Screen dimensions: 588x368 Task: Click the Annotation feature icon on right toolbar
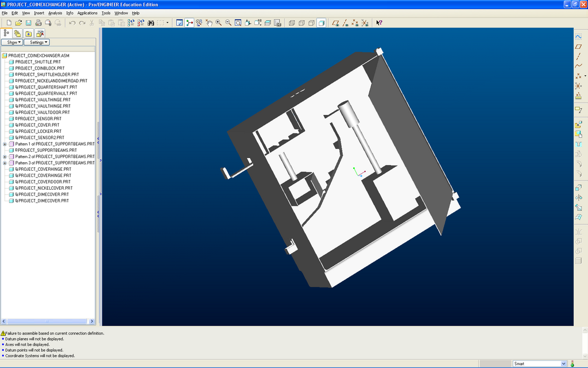pyautogui.click(x=578, y=110)
